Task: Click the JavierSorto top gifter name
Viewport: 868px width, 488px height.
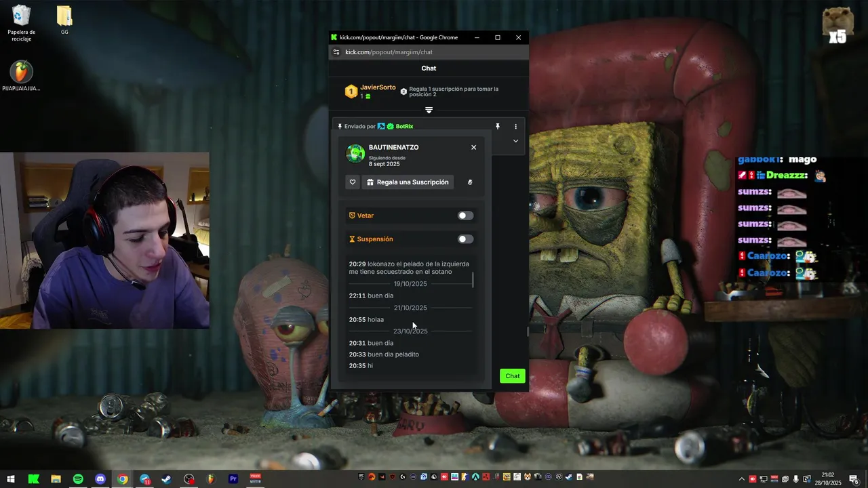Action: tap(378, 87)
